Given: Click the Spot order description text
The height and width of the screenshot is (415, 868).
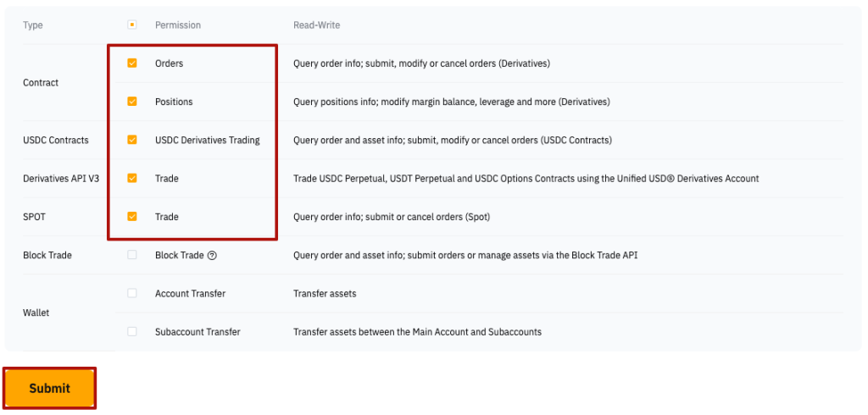Looking at the screenshot, I should tap(392, 217).
